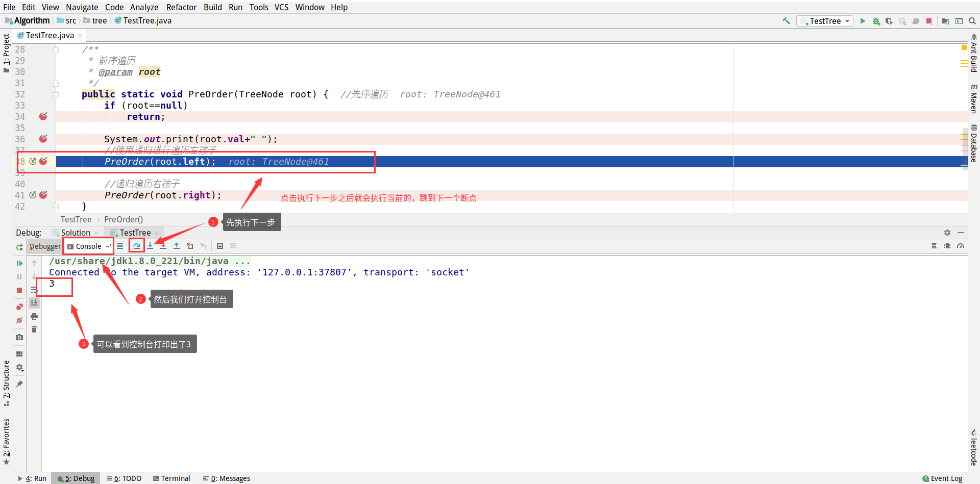Switch to the Console tab
Viewport: 980px width, 484px height.
coord(88,246)
